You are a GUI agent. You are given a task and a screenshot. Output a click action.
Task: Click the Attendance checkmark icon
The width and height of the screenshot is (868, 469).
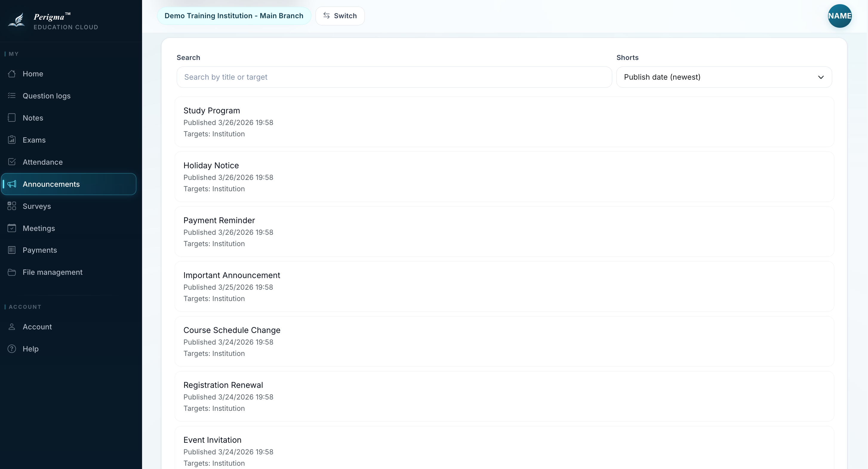click(12, 162)
